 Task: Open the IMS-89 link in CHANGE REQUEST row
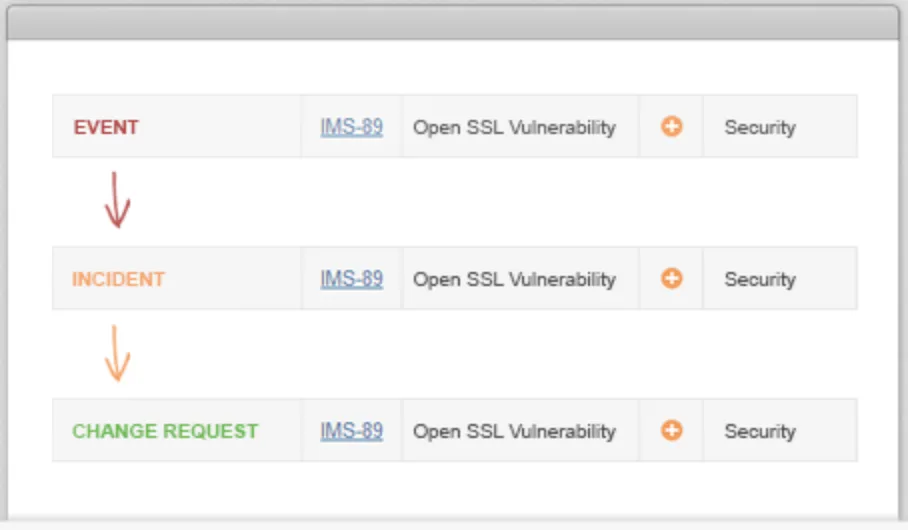(x=351, y=431)
